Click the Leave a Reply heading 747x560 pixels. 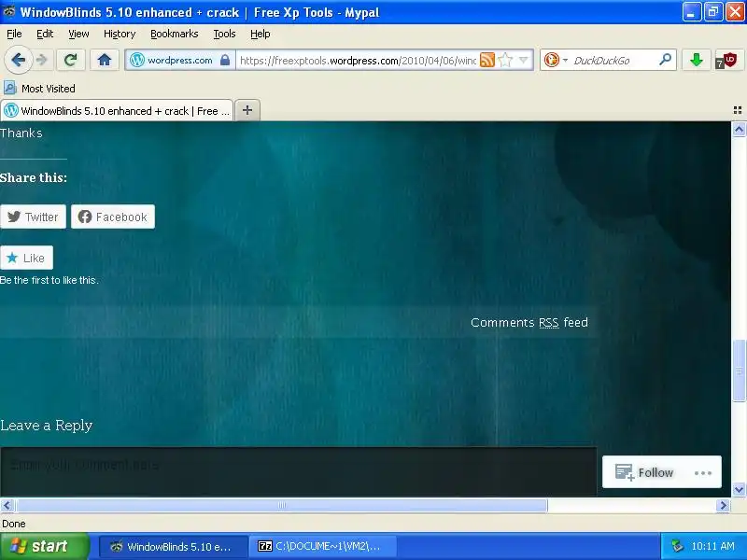click(x=46, y=426)
